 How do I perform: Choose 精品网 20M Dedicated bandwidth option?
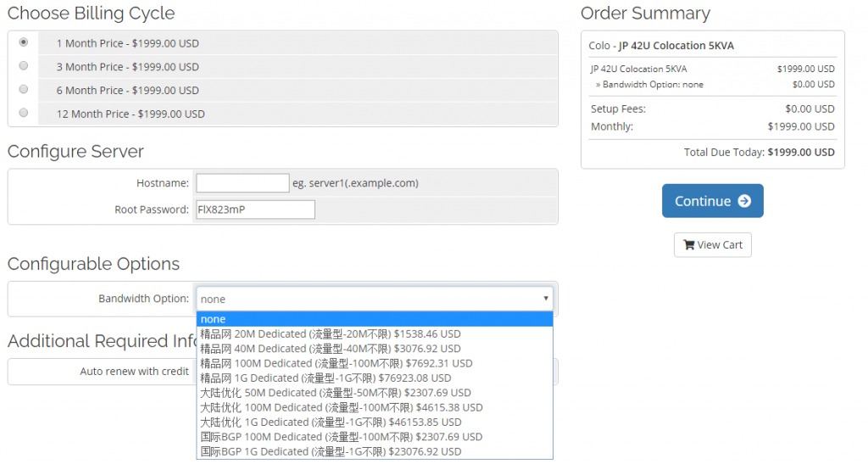point(331,333)
